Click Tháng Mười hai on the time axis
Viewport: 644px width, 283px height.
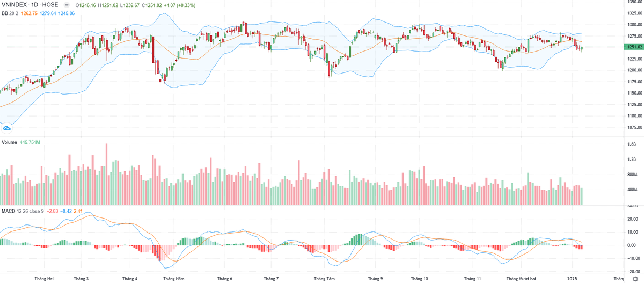pyautogui.click(x=521, y=279)
